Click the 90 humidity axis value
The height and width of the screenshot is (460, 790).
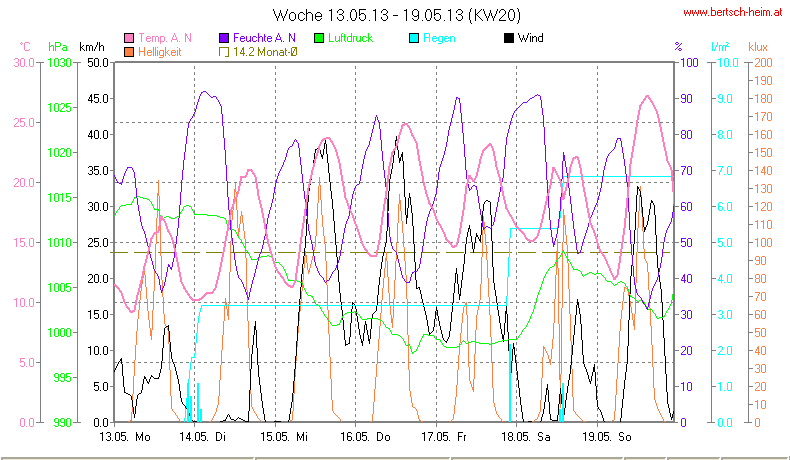click(x=686, y=99)
